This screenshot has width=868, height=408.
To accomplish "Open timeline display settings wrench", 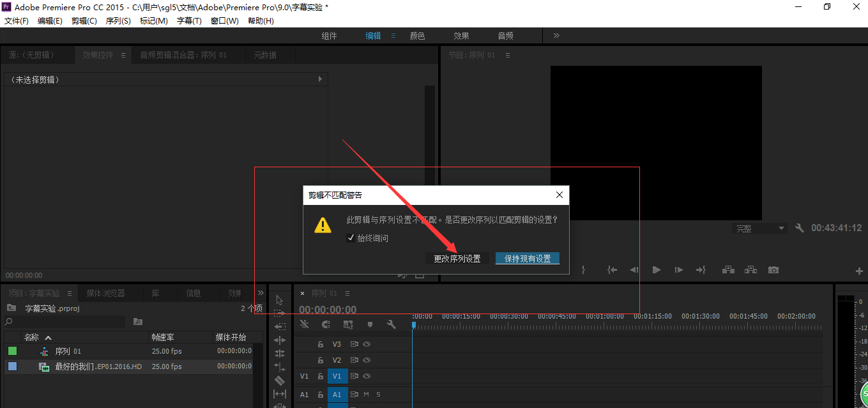I will point(391,324).
